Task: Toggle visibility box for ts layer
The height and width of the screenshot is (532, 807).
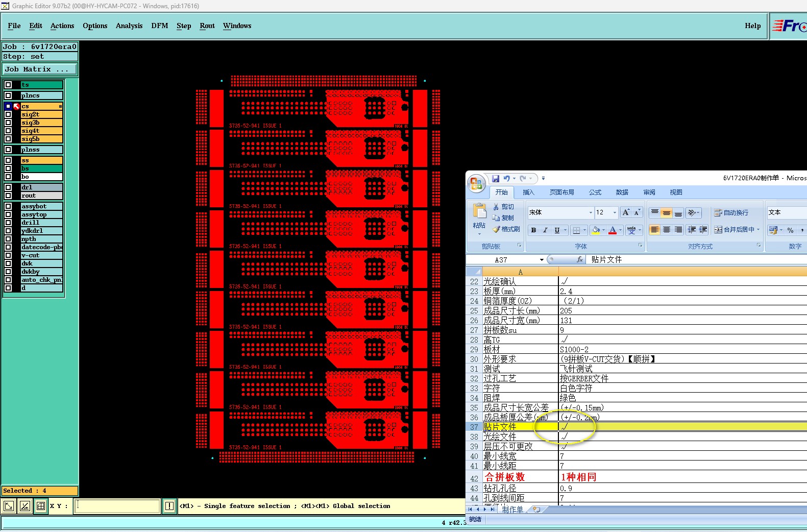Action: 8,85
